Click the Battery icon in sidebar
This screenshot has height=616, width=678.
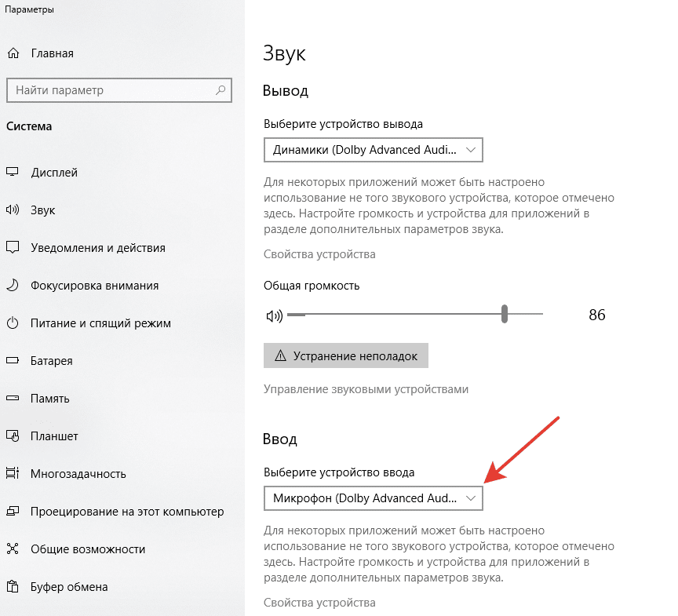point(13,361)
